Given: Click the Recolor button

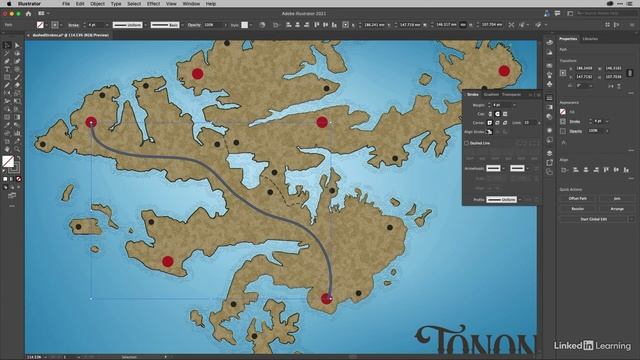Looking at the screenshot, I should coord(578,209).
